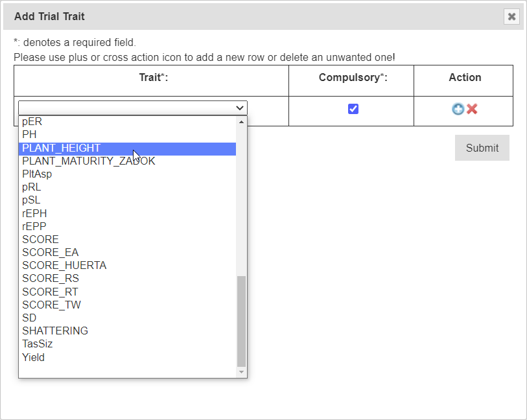Click the list scrollbar down arrow
This screenshot has width=527, height=420.
(242, 372)
